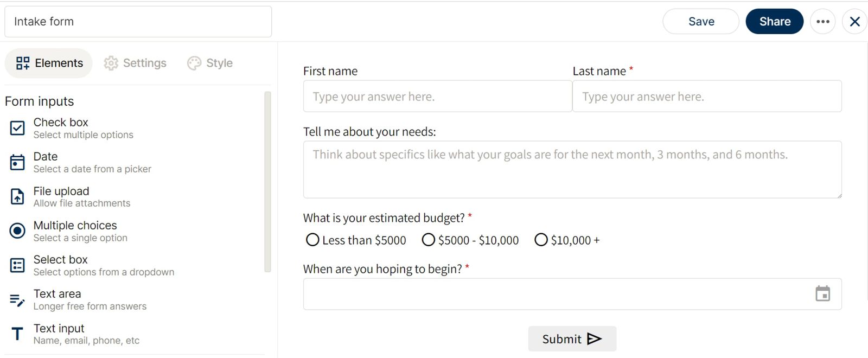Screen dimensions: 868x358
Task: Open the three-dots more options menu
Action: click(x=822, y=22)
